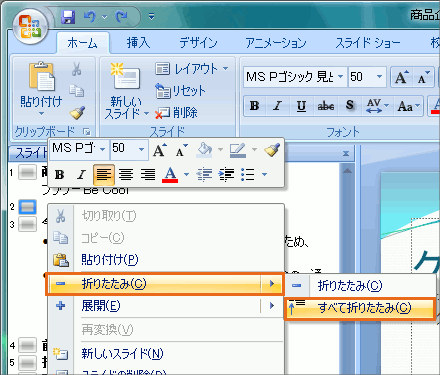Open the mini toolbar font size box

(129, 149)
